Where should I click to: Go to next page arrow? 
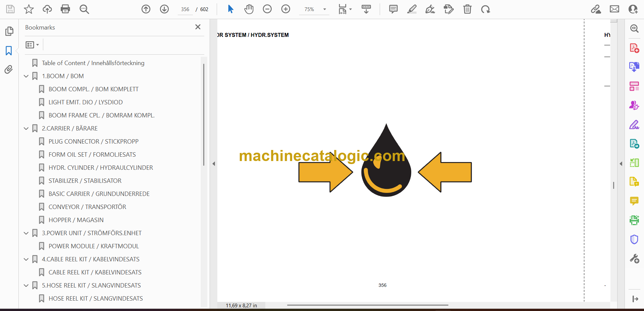[164, 9]
